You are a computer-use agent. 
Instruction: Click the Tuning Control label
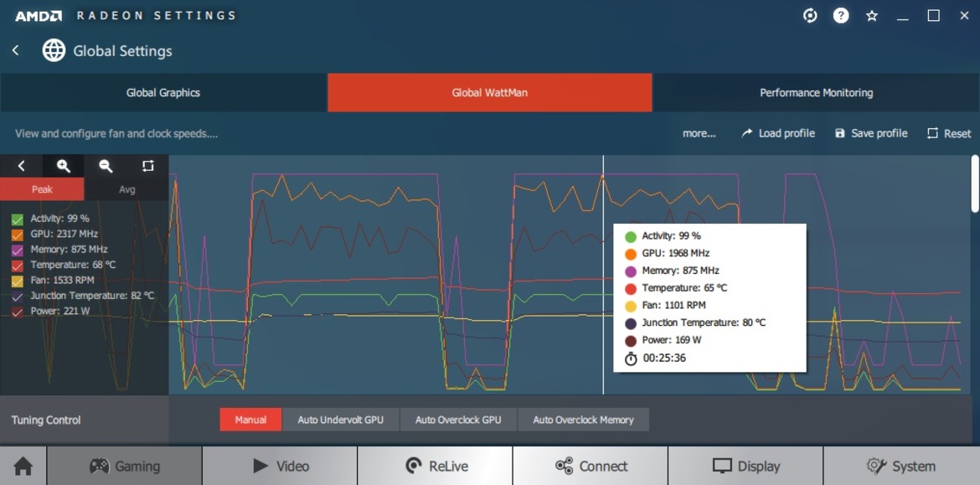pyautogui.click(x=46, y=420)
